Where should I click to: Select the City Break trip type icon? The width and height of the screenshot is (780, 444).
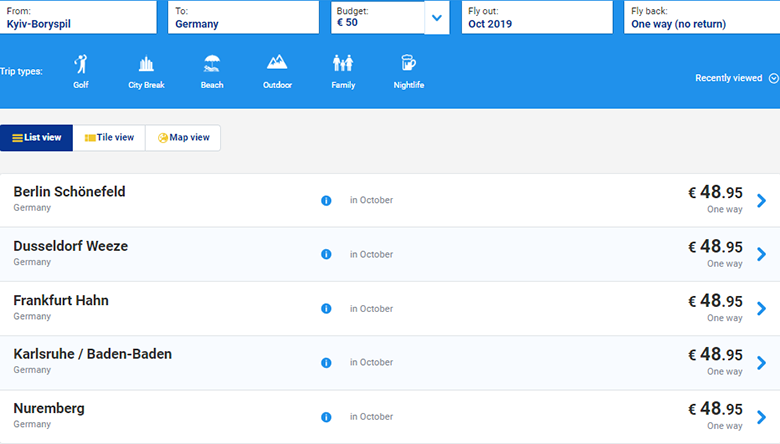[146, 65]
